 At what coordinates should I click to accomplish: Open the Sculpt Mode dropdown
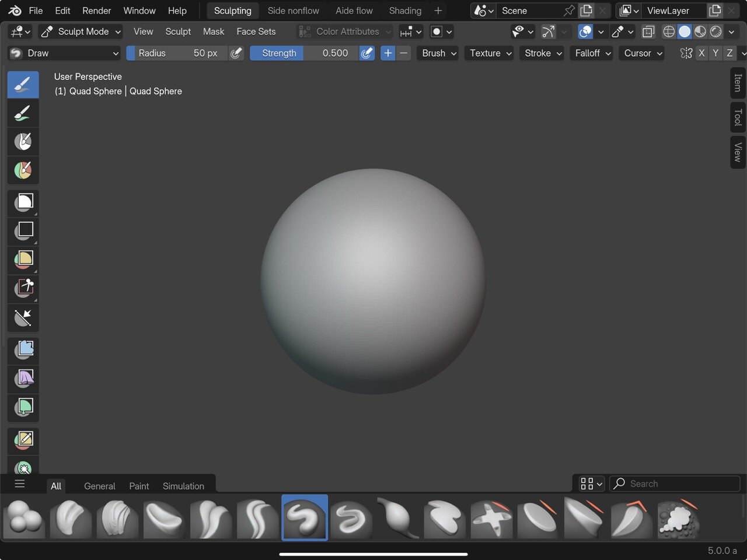point(81,32)
